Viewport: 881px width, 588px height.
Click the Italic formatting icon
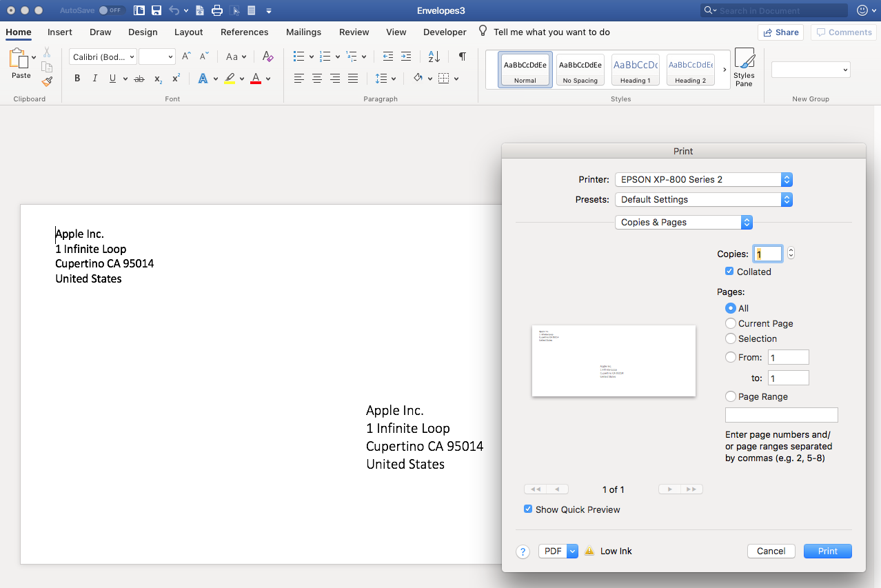pos(94,79)
